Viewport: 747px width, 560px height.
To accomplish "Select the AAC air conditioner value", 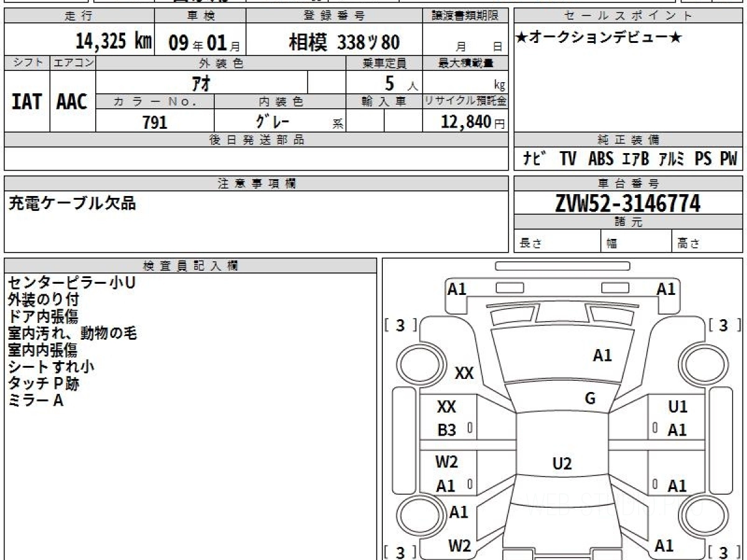I will [x=72, y=102].
